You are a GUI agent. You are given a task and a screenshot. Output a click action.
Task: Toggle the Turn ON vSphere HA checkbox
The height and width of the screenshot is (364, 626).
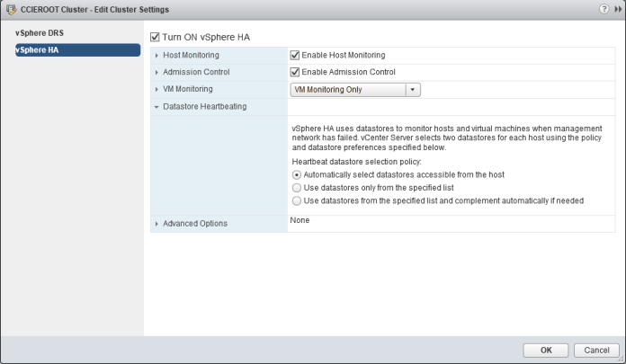pyautogui.click(x=154, y=38)
